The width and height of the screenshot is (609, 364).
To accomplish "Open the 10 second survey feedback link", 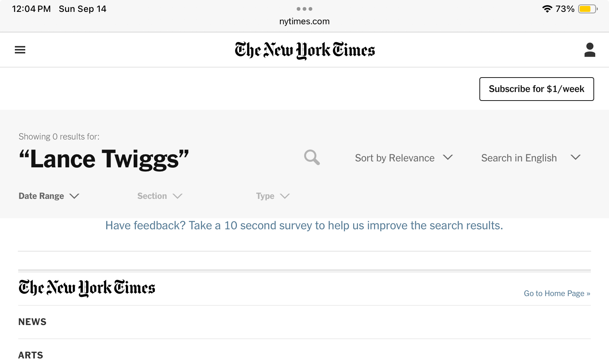I will (x=304, y=226).
